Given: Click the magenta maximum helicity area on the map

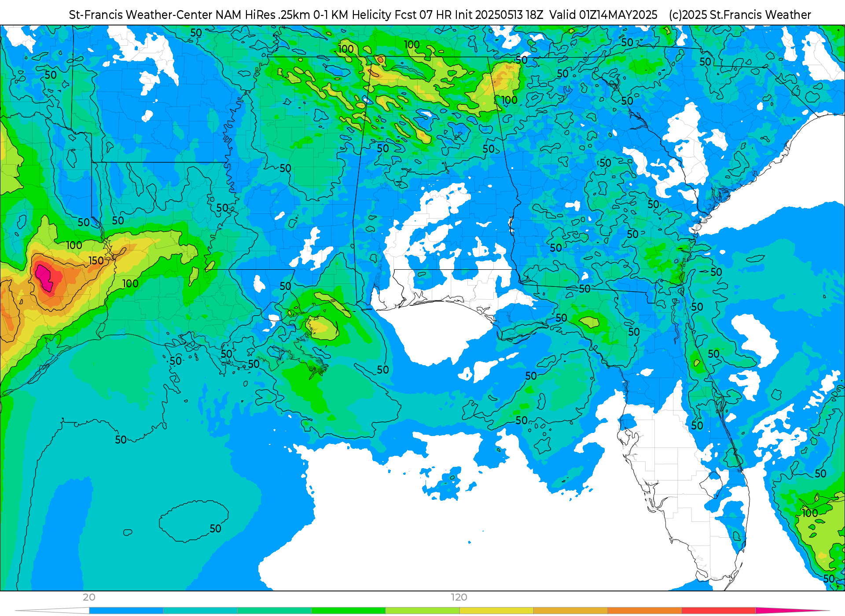Looking at the screenshot, I should [44, 277].
